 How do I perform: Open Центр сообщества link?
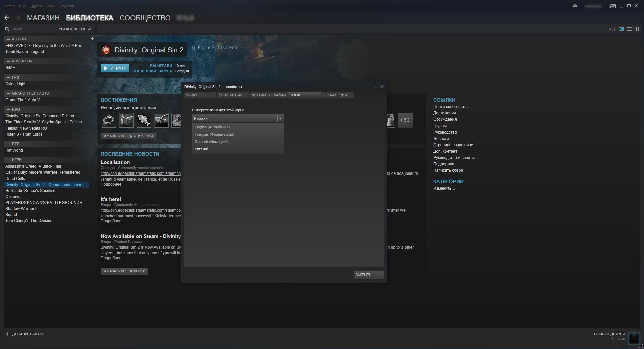tap(451, 107)
